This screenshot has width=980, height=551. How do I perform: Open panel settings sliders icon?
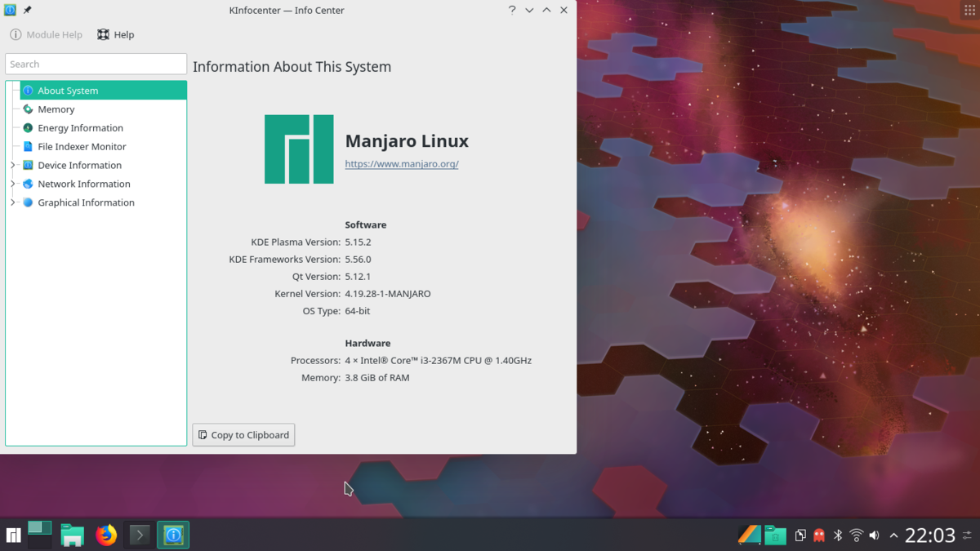(x=968, y=535)
